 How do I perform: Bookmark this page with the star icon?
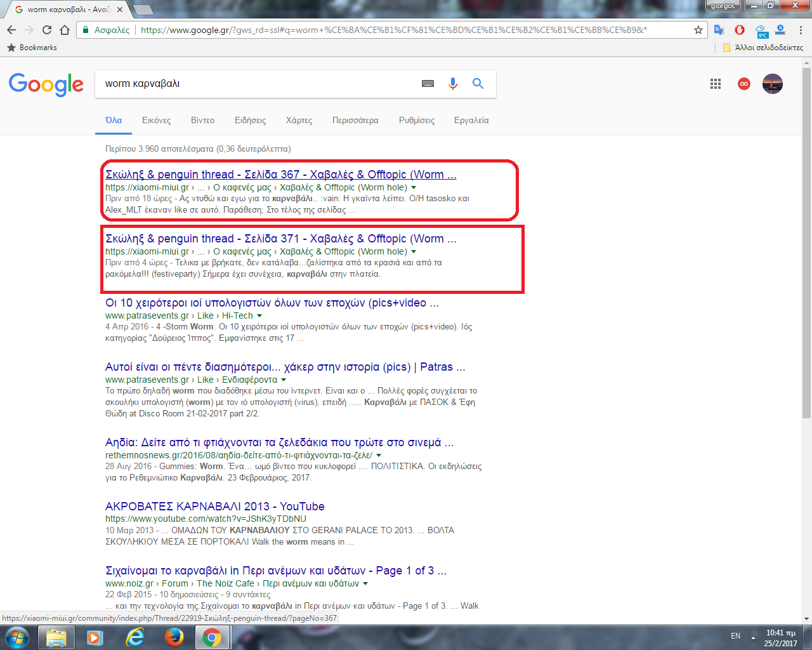(698, 30)
